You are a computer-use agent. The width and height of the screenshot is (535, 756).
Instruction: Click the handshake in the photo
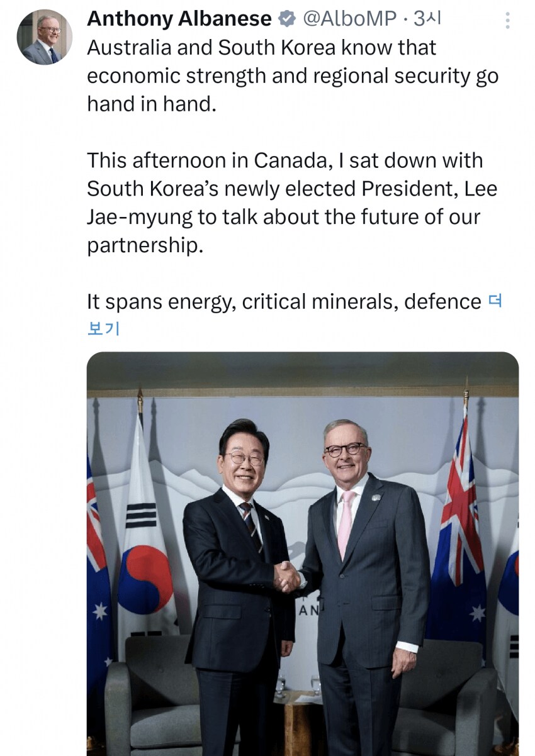(x=288, y=575)
